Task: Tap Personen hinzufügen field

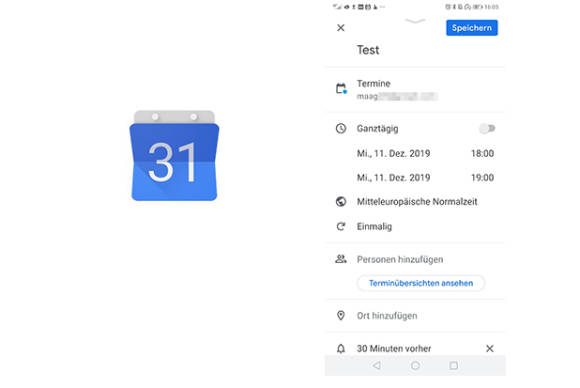Action: (400, 260)
